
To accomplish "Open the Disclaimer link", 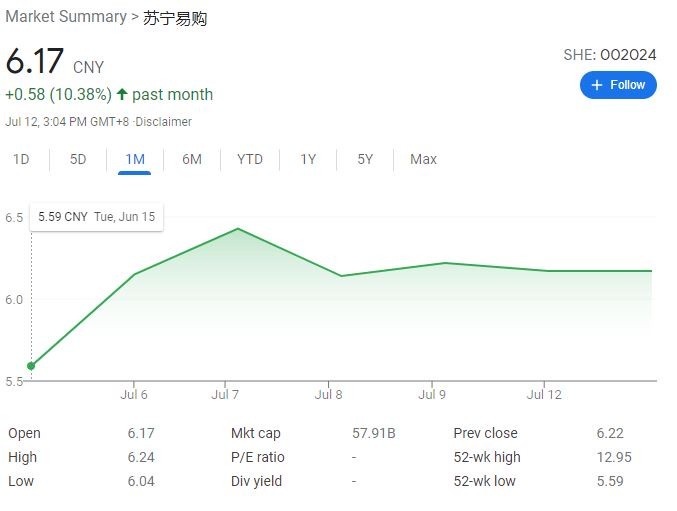I will 164,122.
